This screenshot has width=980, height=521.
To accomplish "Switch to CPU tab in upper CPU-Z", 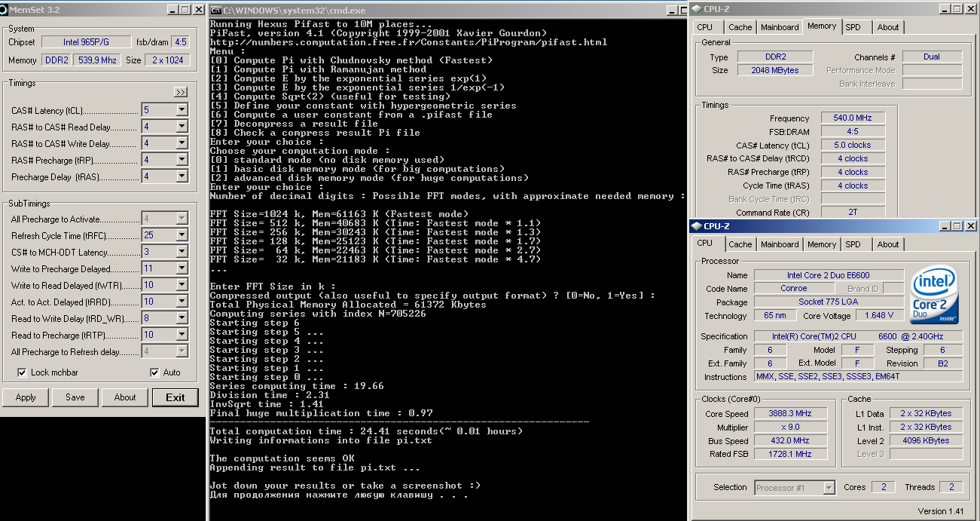I will (x=705, y=27).
